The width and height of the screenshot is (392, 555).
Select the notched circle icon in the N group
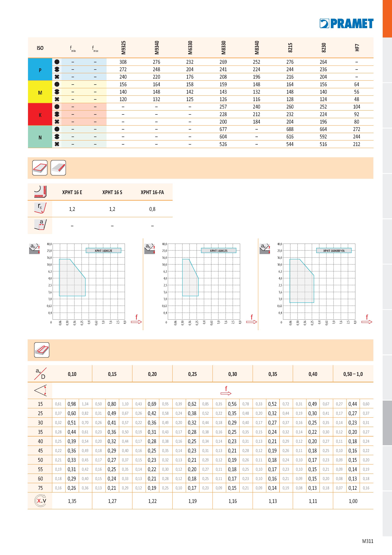(x=57, y=137)
